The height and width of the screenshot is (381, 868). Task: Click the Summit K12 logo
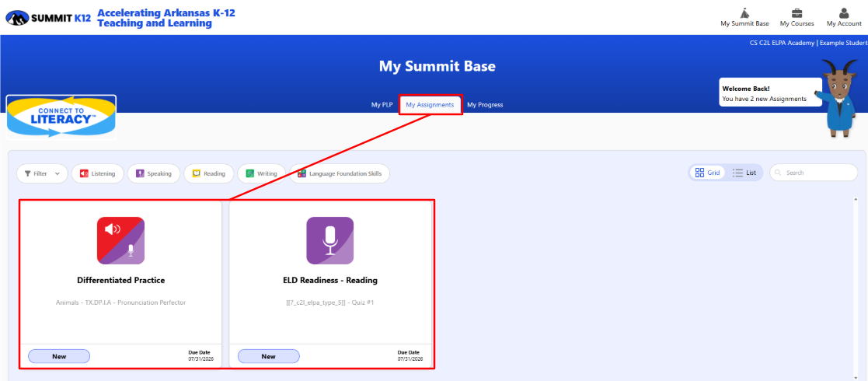49,17
